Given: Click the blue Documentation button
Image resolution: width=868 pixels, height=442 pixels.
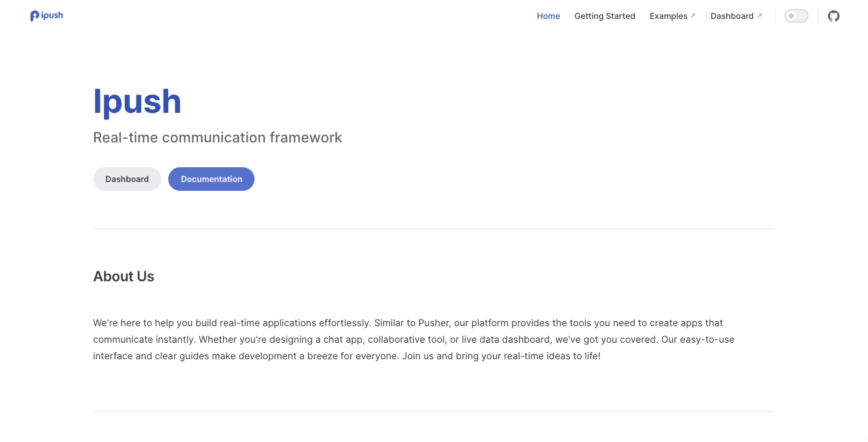Looking at the screenshot, I should pyautogui.click(x=211, y=179).
